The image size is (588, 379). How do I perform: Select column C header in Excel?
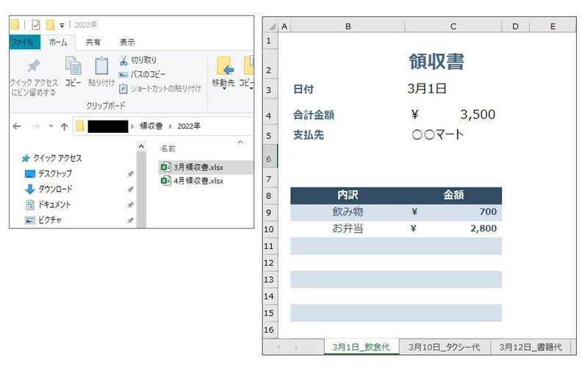point(453,26)
